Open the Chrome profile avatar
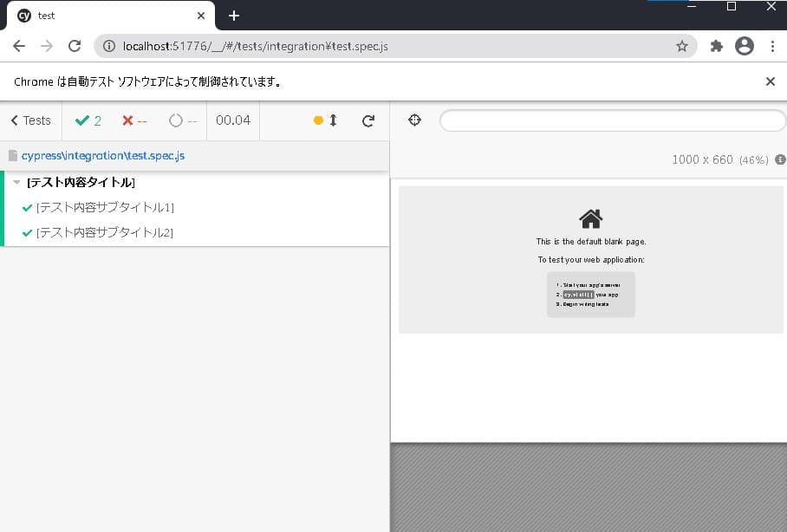 745,46
